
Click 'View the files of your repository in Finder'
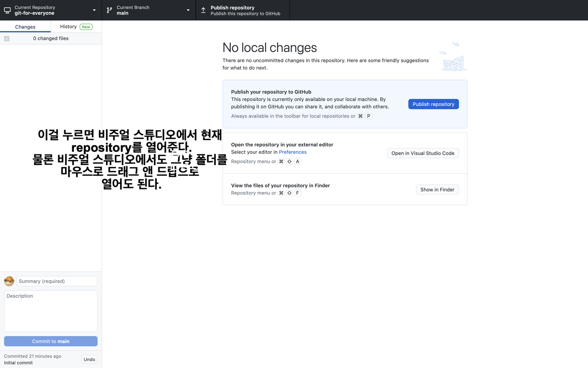(280, 185)
